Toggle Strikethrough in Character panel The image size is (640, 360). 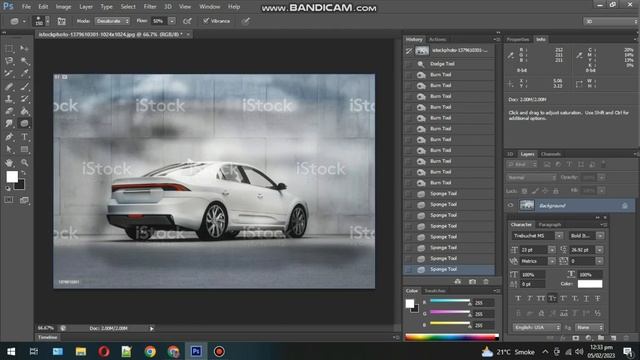coord(598,299)
